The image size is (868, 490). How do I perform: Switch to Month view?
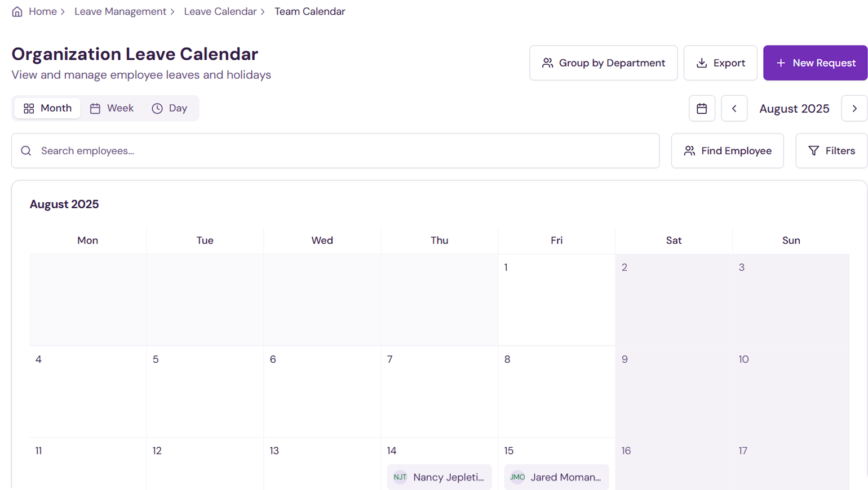(x=48, y=108)
